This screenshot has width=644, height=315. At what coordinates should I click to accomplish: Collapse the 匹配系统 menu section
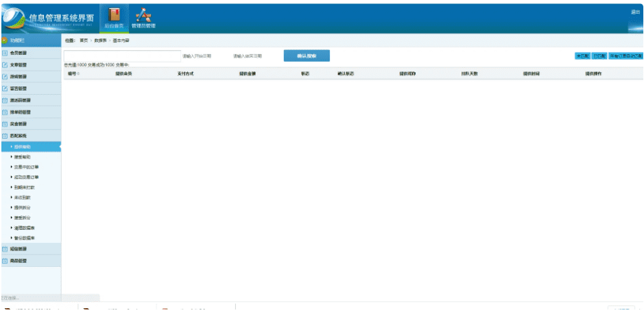(32, 135)
